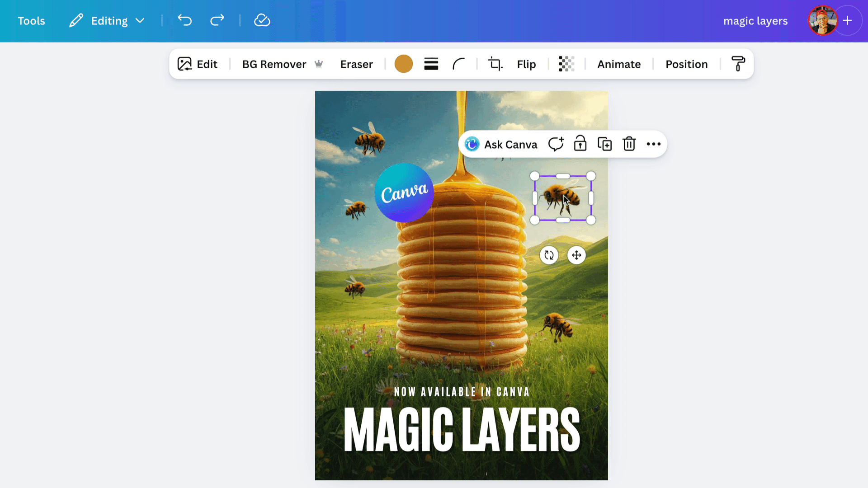This screenshot has width=868, height=488.
Task: Toggle the lock on the selected bee
Action: point(580,144)
